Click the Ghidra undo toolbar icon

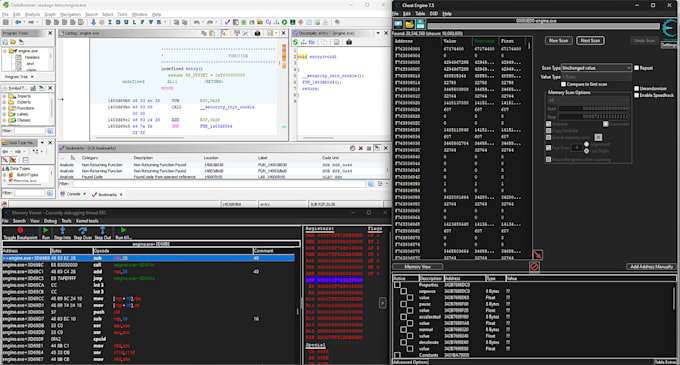196,22
